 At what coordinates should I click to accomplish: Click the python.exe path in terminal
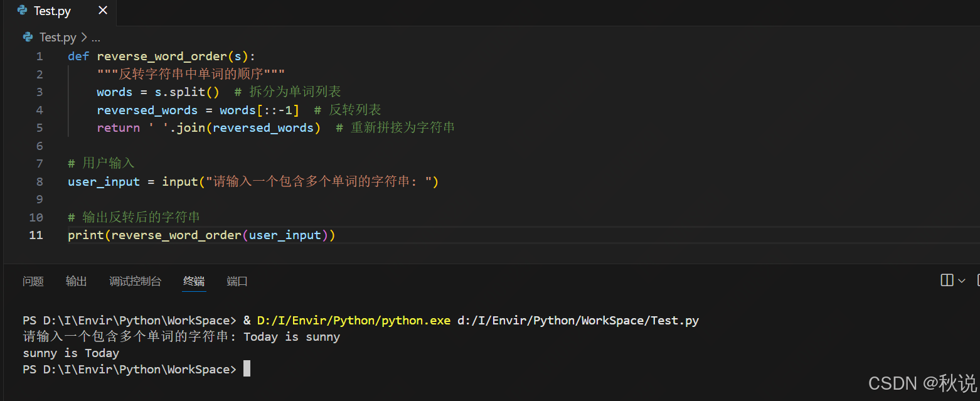click(354, 320)
